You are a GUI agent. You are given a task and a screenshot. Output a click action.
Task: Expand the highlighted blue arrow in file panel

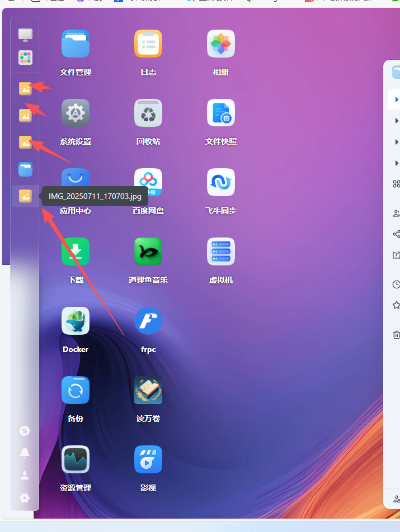tap(396, 99)
